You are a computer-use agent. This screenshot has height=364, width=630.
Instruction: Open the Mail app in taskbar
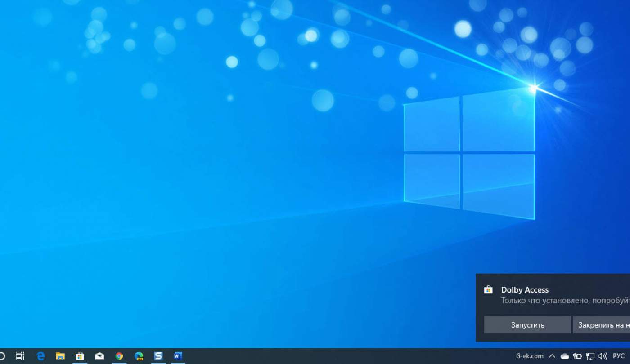tap(99, 356)
